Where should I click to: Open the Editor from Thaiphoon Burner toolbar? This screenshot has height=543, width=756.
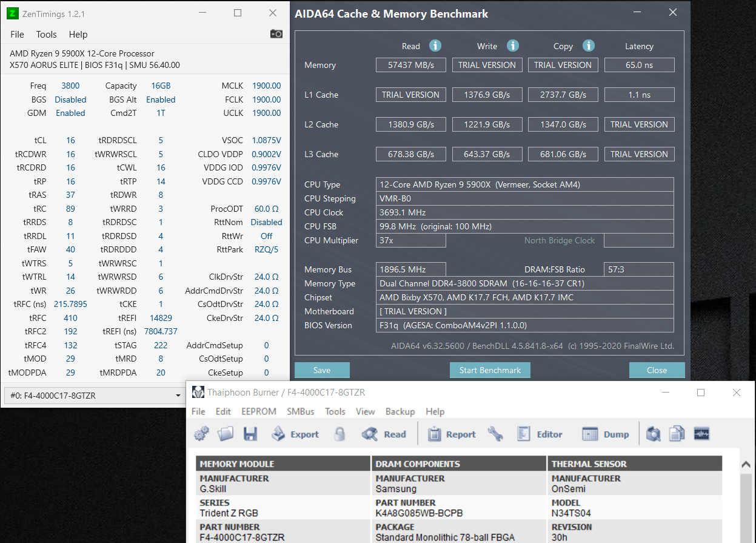tap(540, 434)
